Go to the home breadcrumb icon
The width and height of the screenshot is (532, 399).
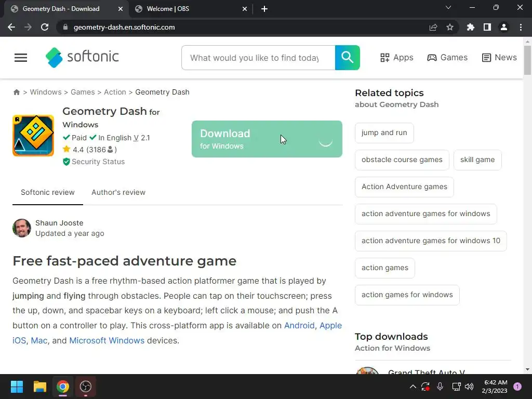[16, 92]
